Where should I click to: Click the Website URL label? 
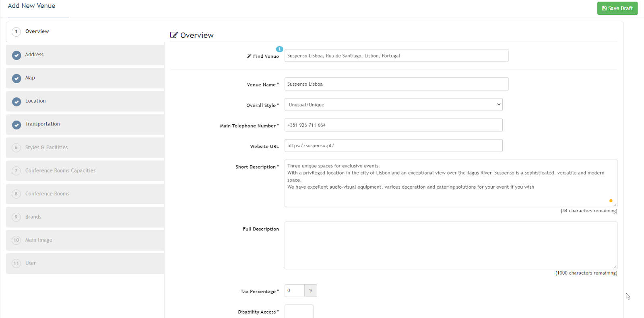(264, 146)
